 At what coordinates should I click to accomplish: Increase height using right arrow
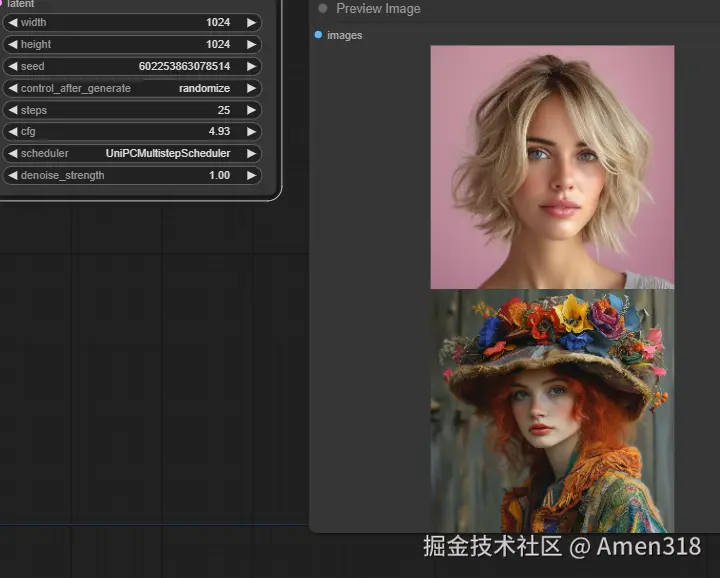[251, 44]
